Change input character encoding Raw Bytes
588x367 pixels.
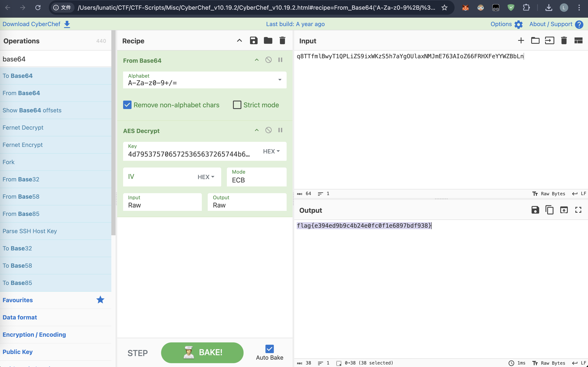tap(549, 194)
